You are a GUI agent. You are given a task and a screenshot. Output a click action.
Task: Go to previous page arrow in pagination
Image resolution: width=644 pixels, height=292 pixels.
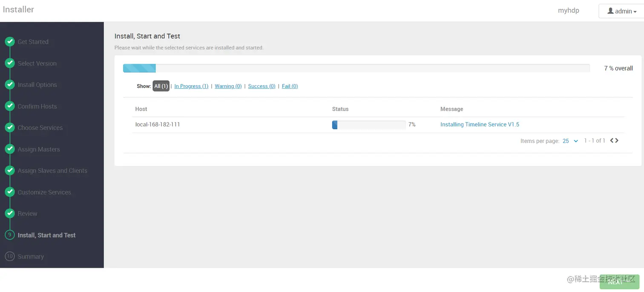[x=612, y=140]
